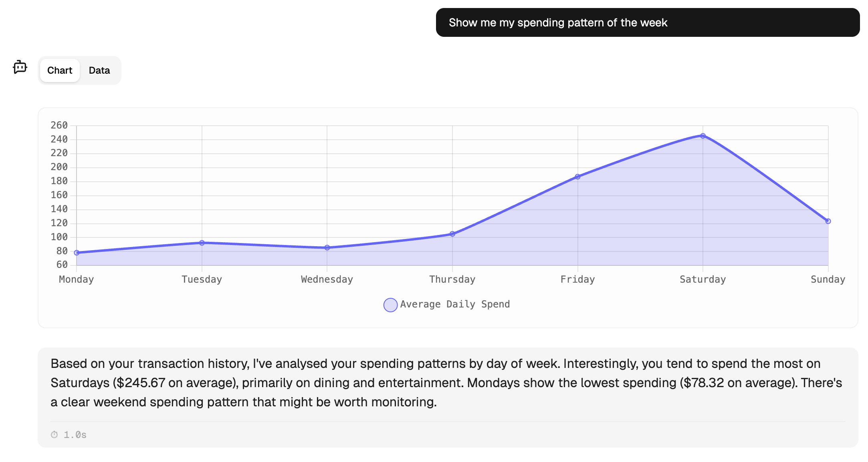Click the 1.0s response time label
Viewport: 868px width, 462px height.
(x=75, y=435)
